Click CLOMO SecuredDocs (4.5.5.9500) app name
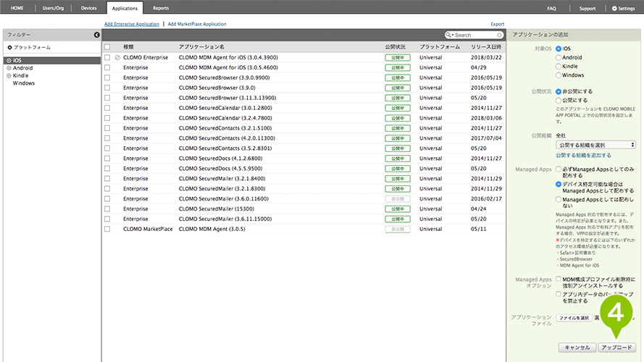The height and width of the screenshot is (362, 644). 220,169
